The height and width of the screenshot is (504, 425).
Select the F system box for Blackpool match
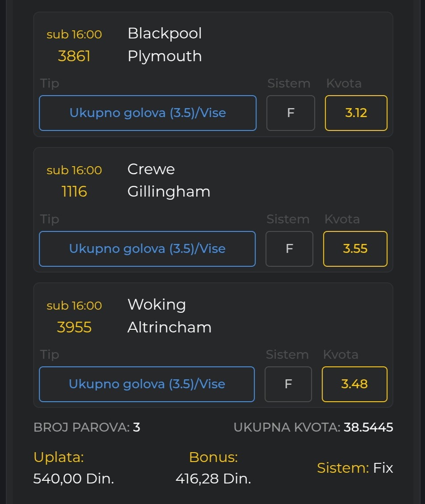[x=290, y=113]
